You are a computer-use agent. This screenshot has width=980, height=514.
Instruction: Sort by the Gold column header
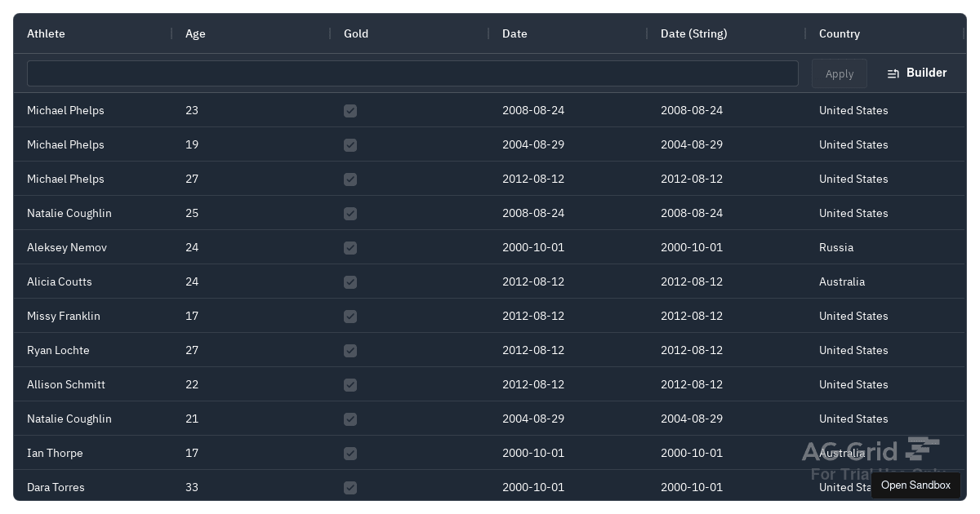(356, 33)
